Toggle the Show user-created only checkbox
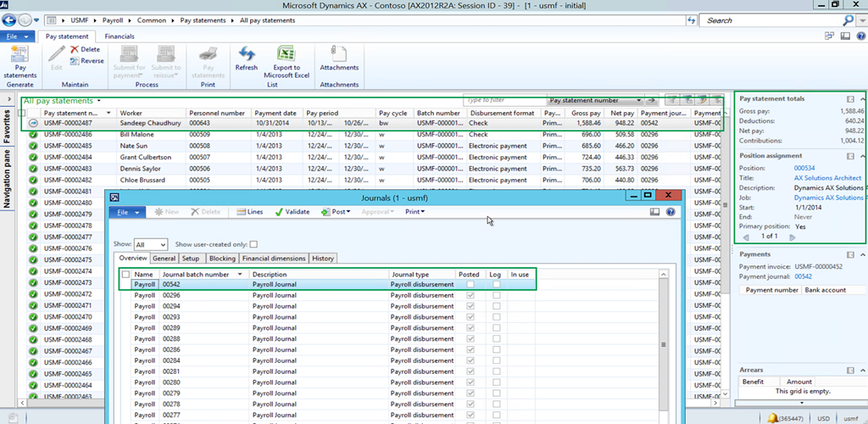This screenshot has width=868, height=424. tap(253, 244)
